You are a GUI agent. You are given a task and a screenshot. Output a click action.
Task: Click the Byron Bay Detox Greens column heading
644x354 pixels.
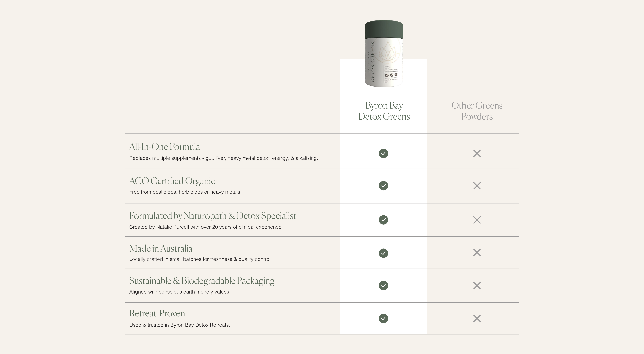(x=384, y=111)
